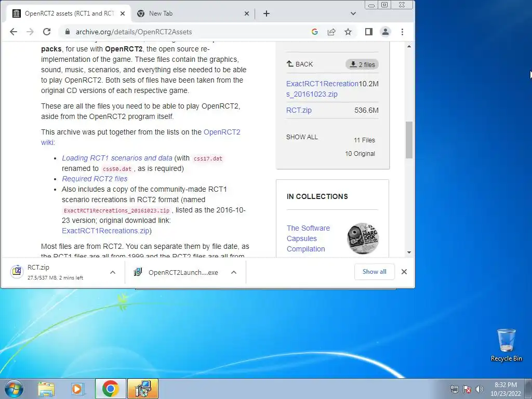Download the RCT.zip file link
The height and width of the screenshot is (399, 532).
[299, 110]
